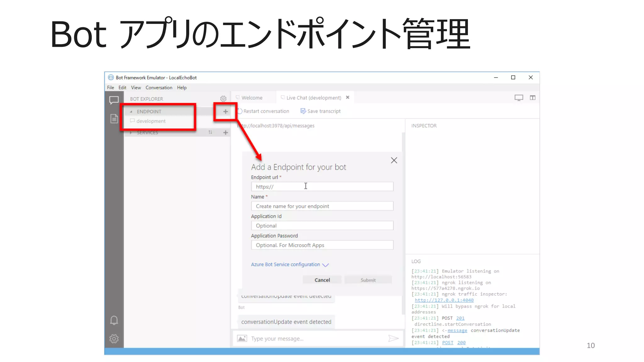Image resolution: width=644 pixels, height=362 pixels.
Task: Sort services with the arrows icon
Action: pyautogui.click(x=210, y=132)
